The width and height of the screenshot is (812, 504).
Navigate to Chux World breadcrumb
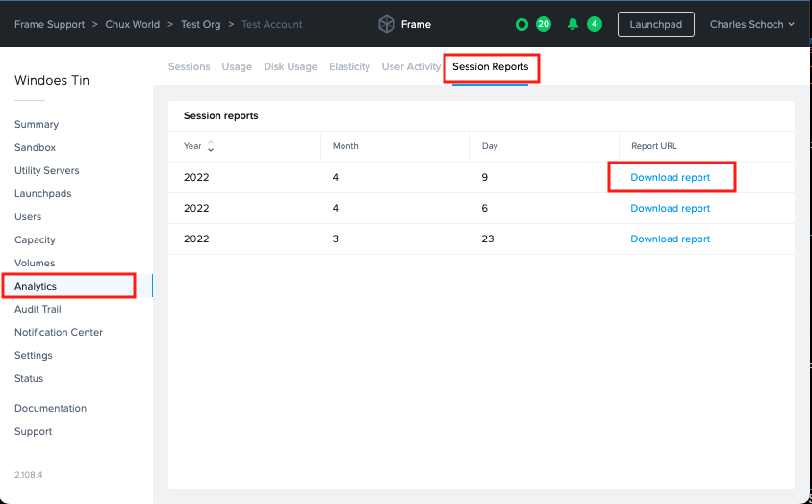click(x=133, y=24)
